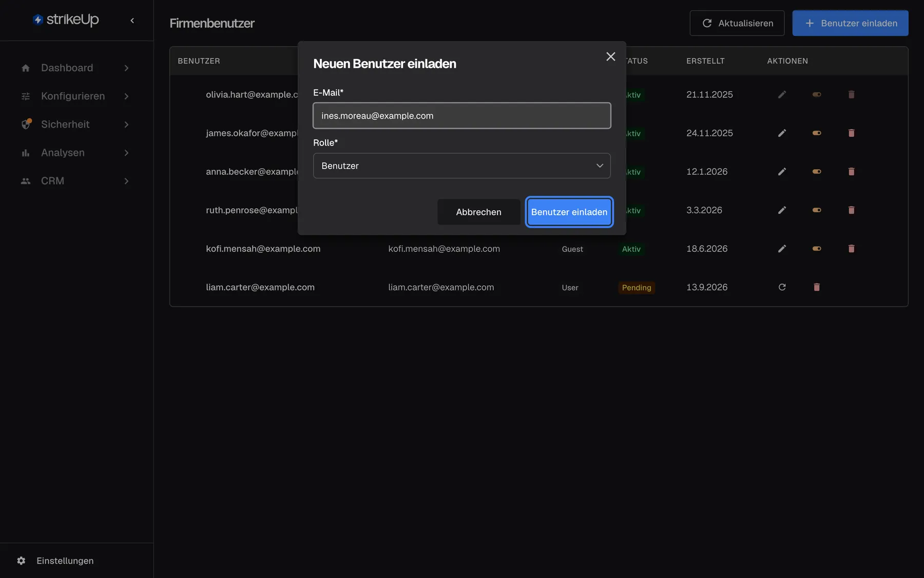Edit the kofi.mensah user
Image resolution: width=924 pixels, height=578 pixels.
[x=782, y=249]
